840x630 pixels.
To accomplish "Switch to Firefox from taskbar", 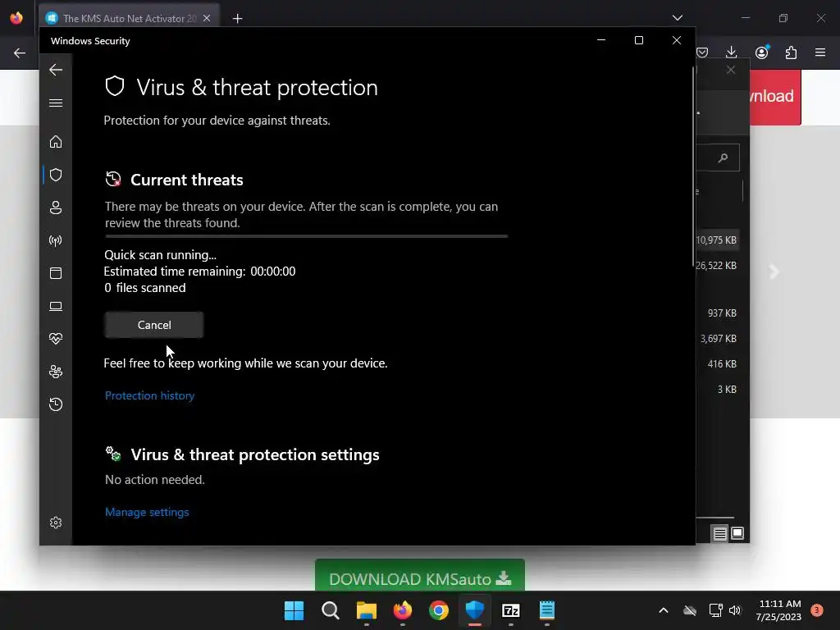I will (402, 610).
